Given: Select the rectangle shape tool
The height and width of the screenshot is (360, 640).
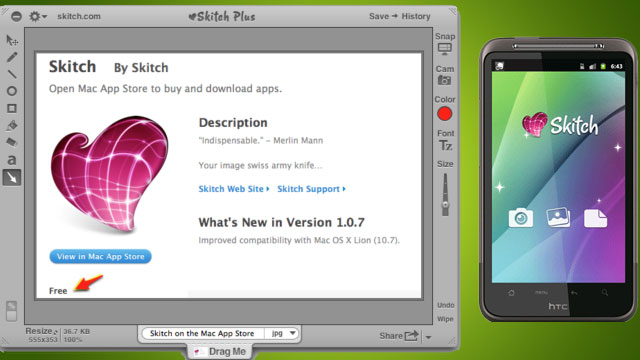Looking at the screenshot, I should (x=12, y=108).
